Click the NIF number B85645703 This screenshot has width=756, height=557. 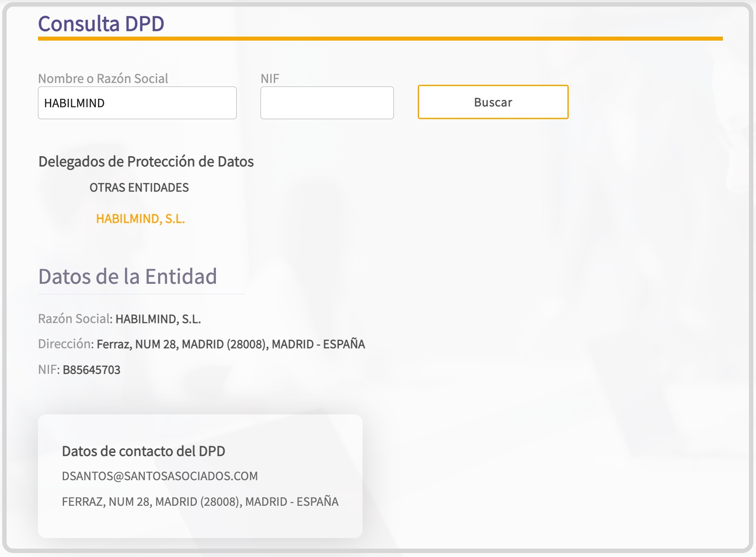tap(91, 370)
